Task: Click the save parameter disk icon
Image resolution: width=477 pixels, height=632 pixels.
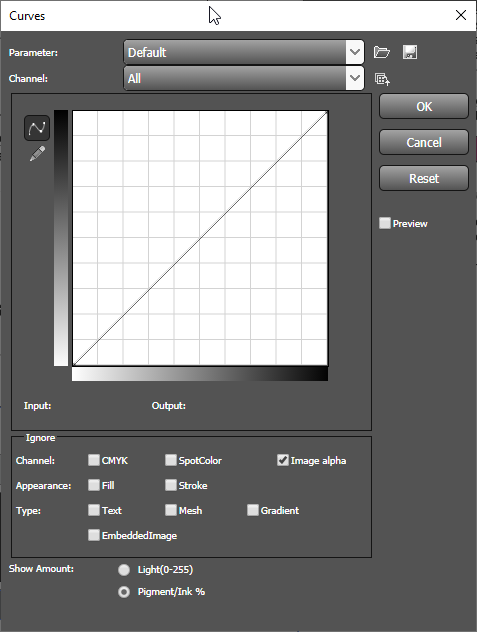Action: 410,52
